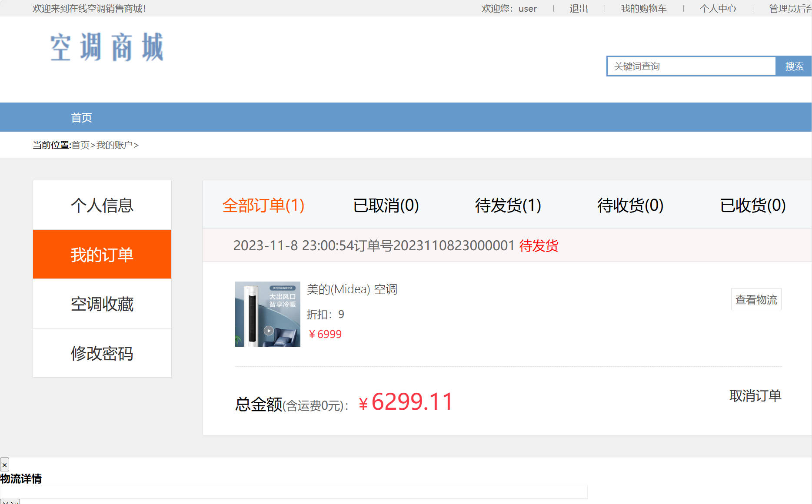Close the 物流详情 panel with ×

[x=4, y=465]
